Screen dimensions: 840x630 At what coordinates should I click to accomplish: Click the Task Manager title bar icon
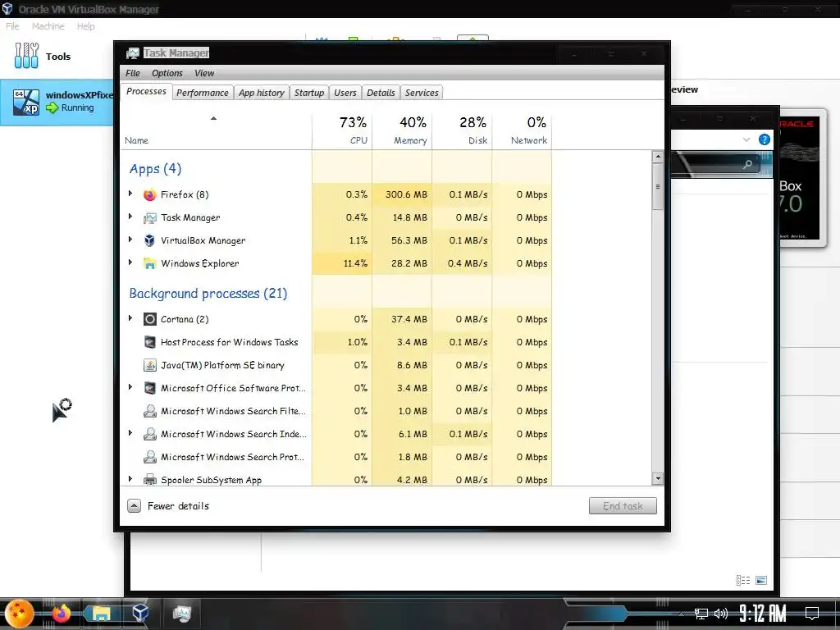coord(132,53)
